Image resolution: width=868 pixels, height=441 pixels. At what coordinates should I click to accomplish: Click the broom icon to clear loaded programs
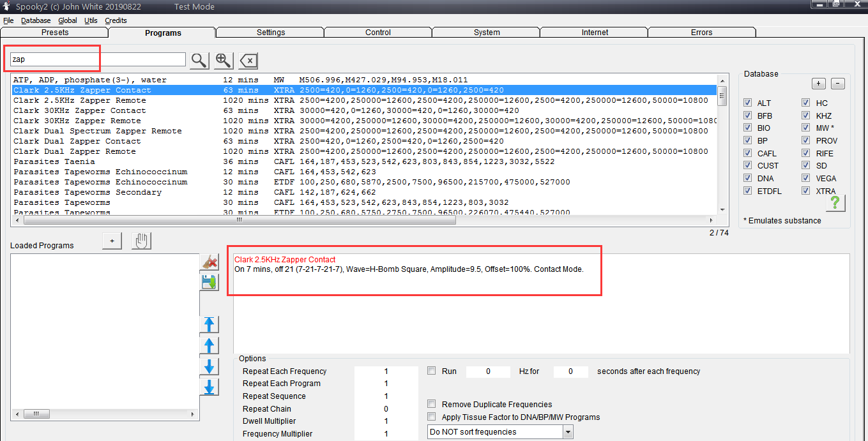tap(209, 262)
